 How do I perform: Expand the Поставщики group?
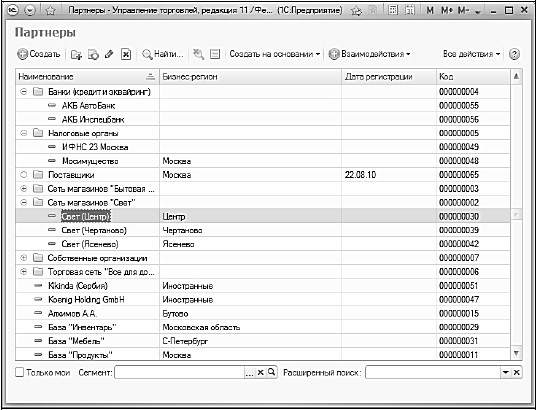(x=23, y=175)
